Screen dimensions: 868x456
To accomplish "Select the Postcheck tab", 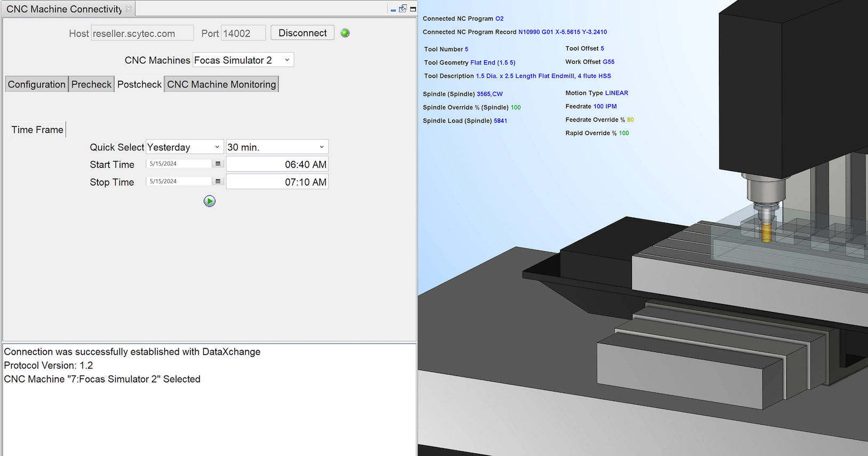I will (x=139, y=84).
